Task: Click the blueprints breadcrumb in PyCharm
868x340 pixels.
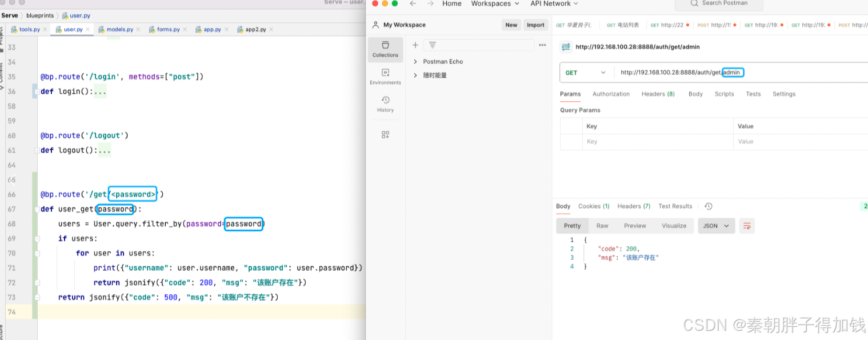Action: 39,15
